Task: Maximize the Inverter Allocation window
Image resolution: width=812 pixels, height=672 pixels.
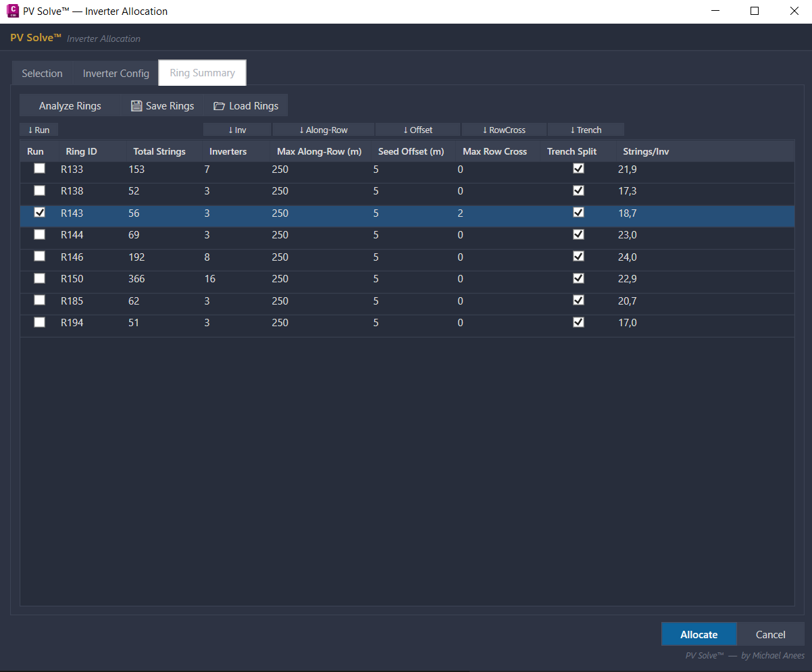Action: (755, 11)
